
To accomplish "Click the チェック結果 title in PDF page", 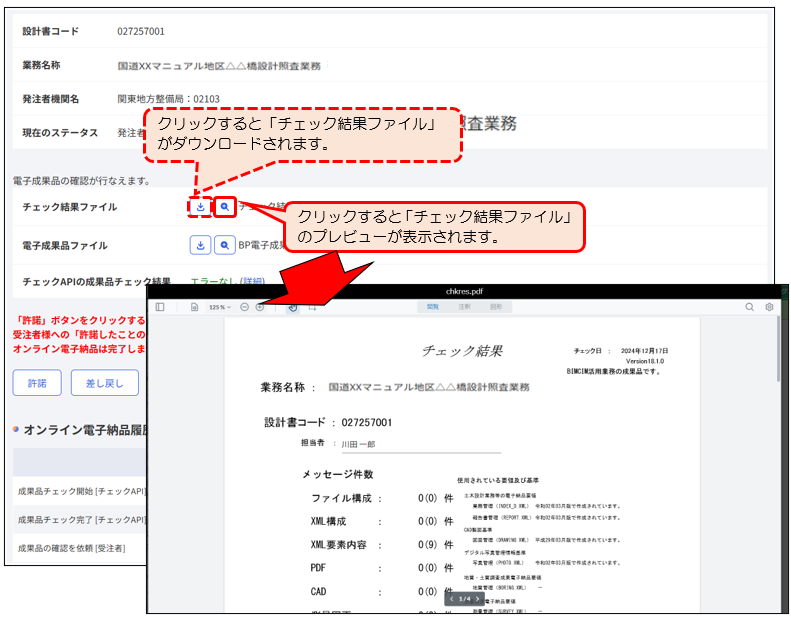I will point(462,351).
